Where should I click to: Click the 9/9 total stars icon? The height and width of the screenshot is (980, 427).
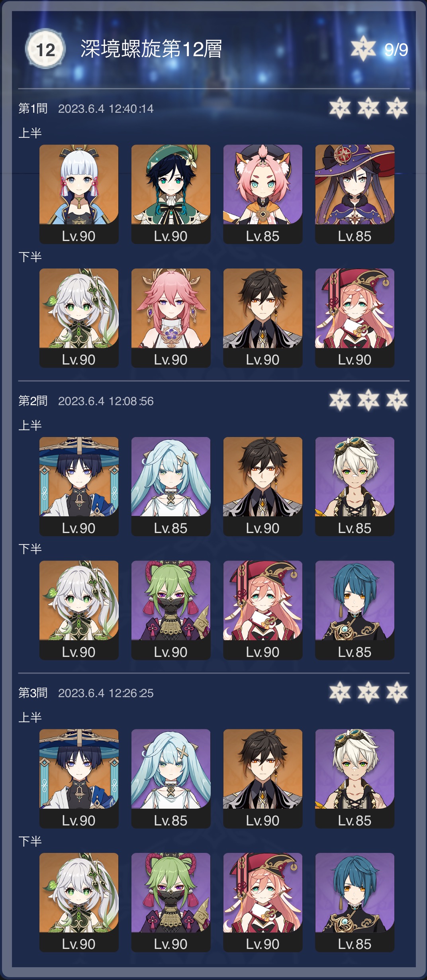363,49
